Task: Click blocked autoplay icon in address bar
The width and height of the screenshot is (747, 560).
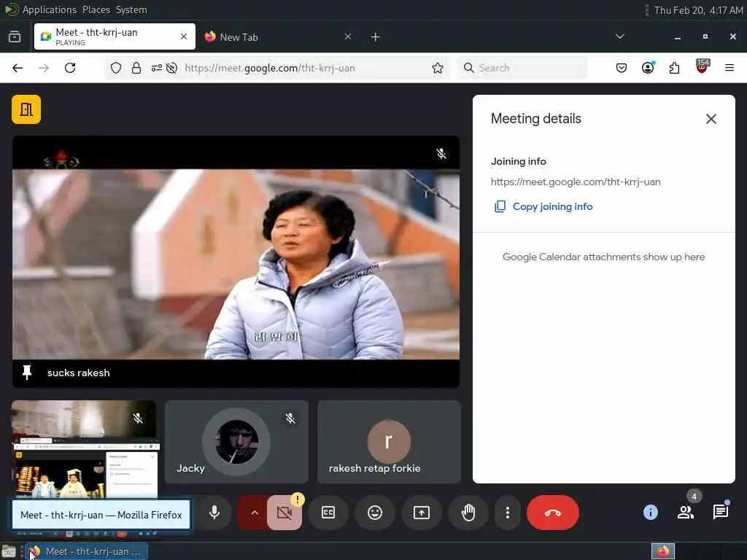Action: 172,68
